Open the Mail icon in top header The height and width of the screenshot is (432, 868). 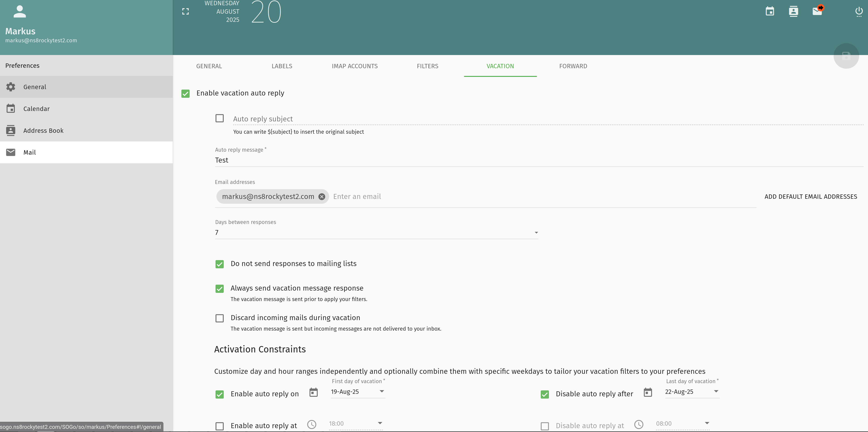[x=817, y=11]
